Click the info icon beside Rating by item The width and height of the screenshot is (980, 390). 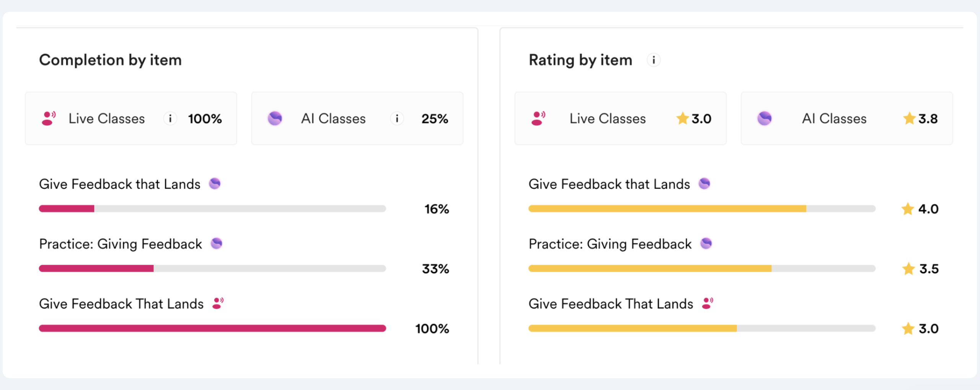(654, 60)
